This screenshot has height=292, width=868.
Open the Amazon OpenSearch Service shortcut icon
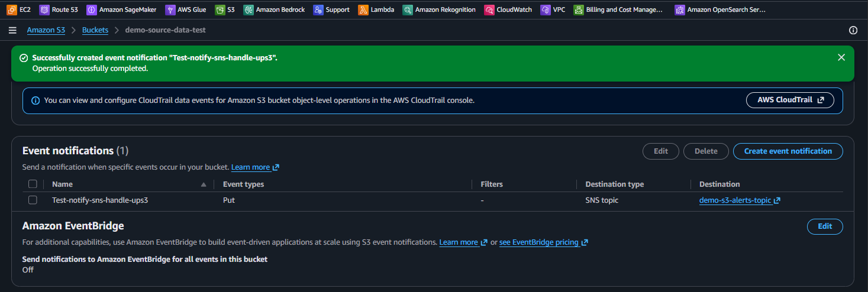[x=679, y=9]
